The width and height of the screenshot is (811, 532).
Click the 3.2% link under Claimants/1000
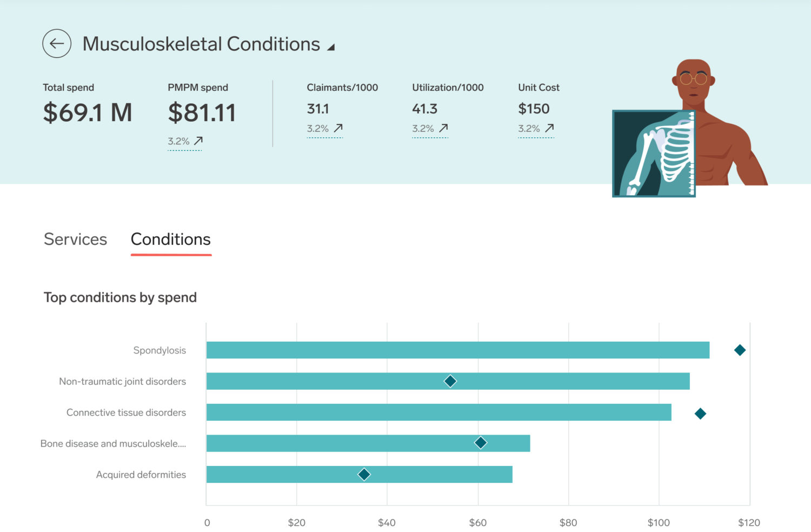click(317, 129)
